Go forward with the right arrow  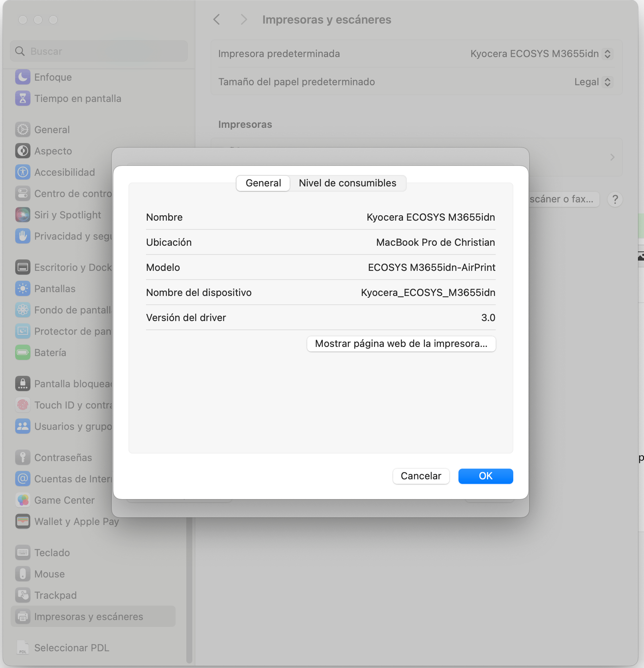point(244,19)
